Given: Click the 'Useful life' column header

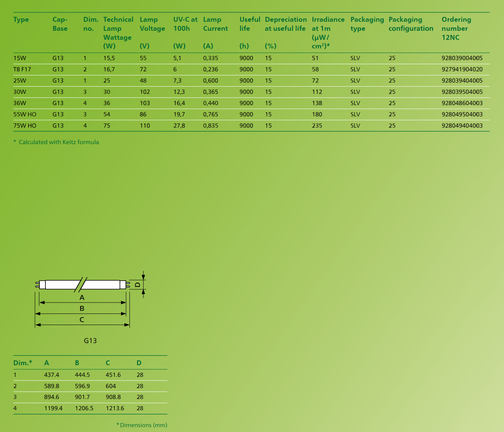Looking at the screenshot, I should (249, 24).
